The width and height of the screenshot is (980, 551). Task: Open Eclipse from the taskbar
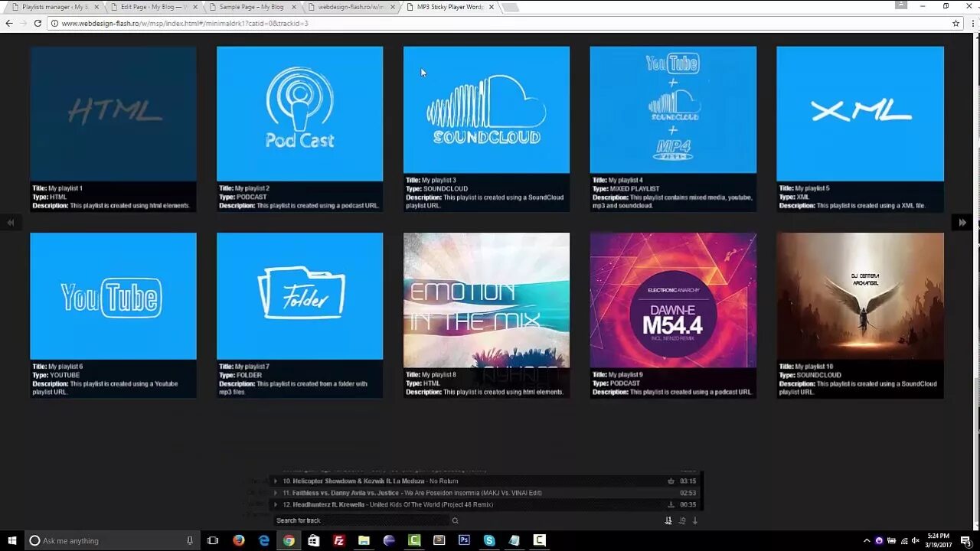[389, 540]
